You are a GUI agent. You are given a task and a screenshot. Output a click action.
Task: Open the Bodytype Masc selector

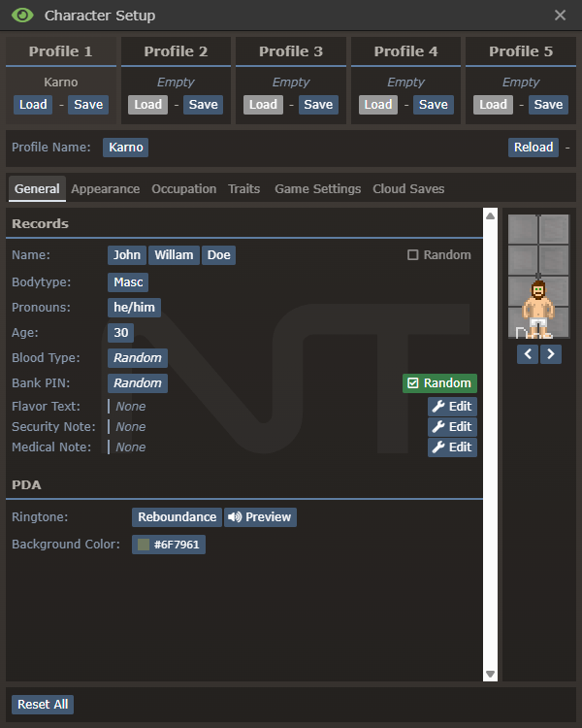tap(128, 282)
